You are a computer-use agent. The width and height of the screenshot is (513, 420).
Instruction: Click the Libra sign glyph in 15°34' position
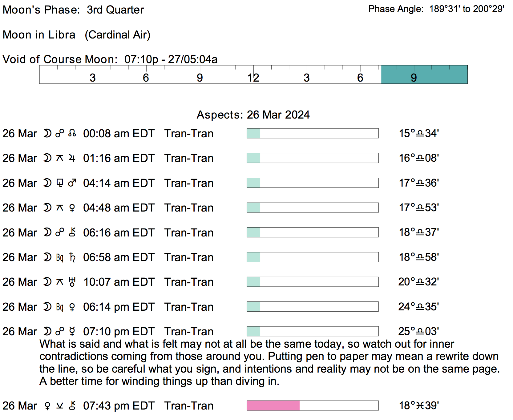[x=420, y=134]
